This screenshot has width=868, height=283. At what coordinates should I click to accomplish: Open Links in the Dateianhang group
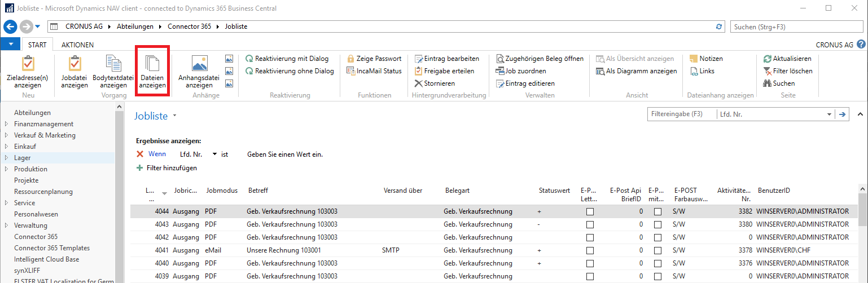pos(702,71)
